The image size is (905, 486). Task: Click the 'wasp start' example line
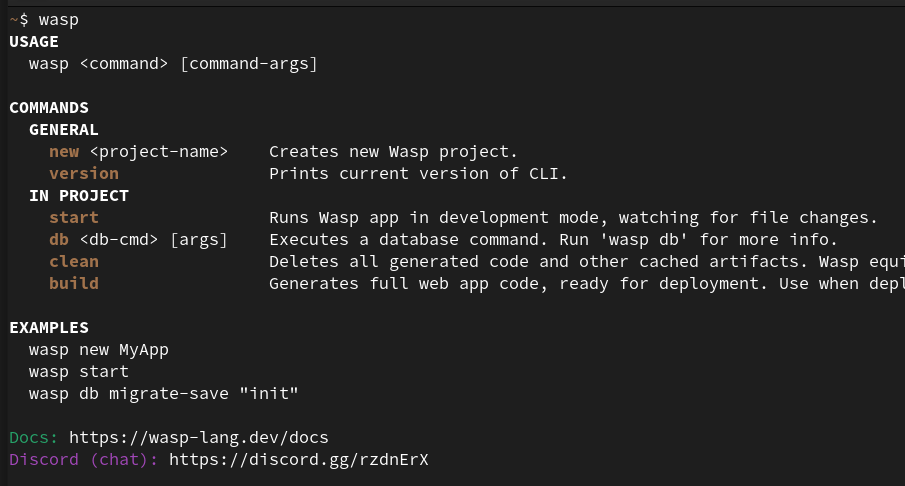(79, 372)
